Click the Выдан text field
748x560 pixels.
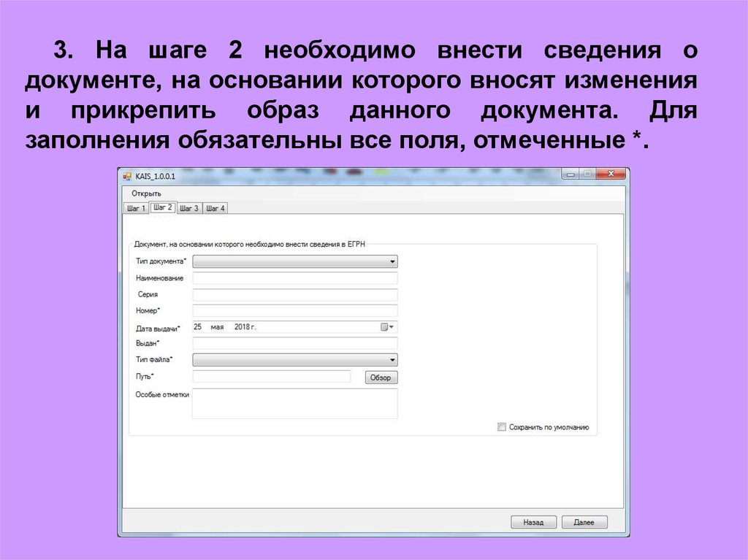pyautogui.click(x=294, y=343)
